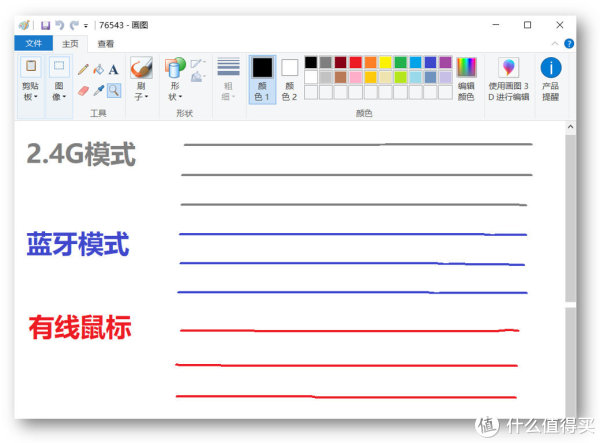Switch to the View ribbon tab

click(x=106, y=44)
